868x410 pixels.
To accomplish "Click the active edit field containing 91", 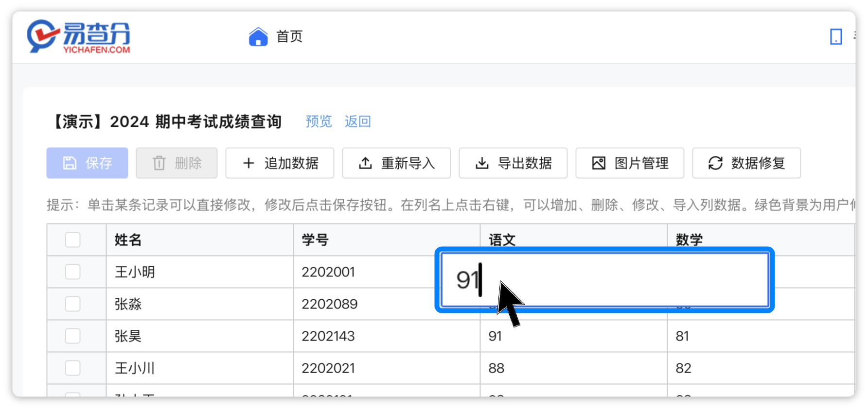I will coord(604,280).
